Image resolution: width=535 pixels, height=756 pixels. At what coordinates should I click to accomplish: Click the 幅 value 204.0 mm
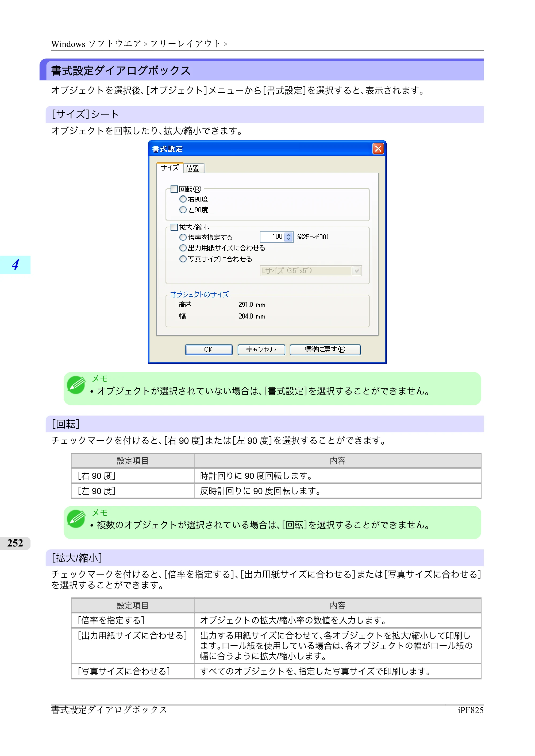click(252, 316)
